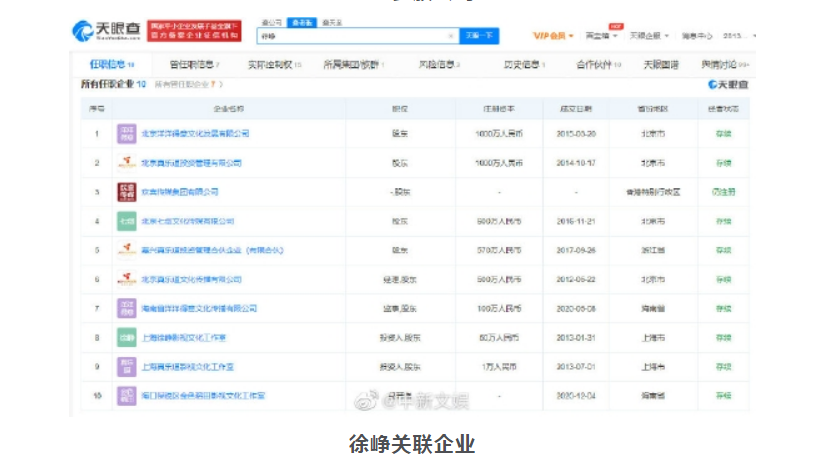Image resolution: width=832 pixels, height=459 pixels.
Task: Select the 所属集团/族群 tab
Action: tap(353, 65)
